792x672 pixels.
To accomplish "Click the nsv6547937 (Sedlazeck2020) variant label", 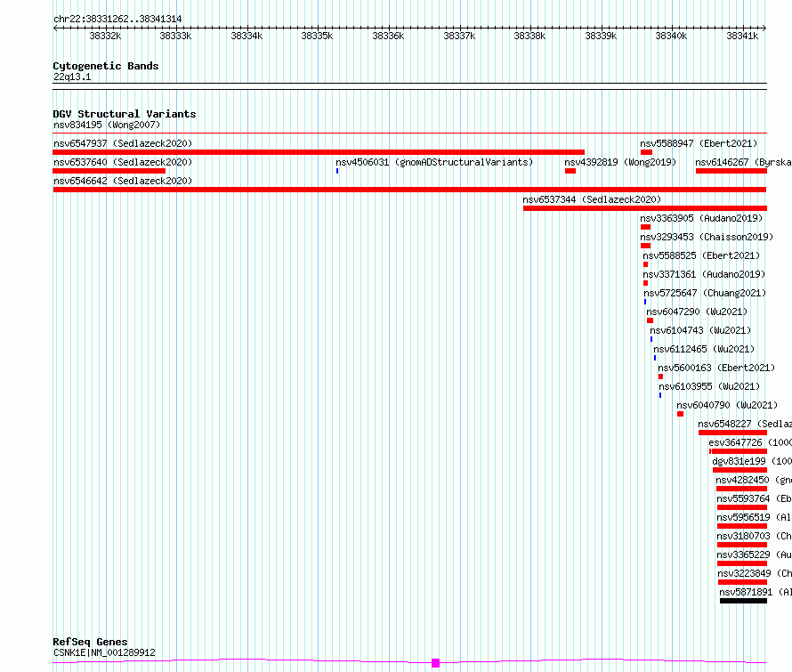I will coord(123,143).
